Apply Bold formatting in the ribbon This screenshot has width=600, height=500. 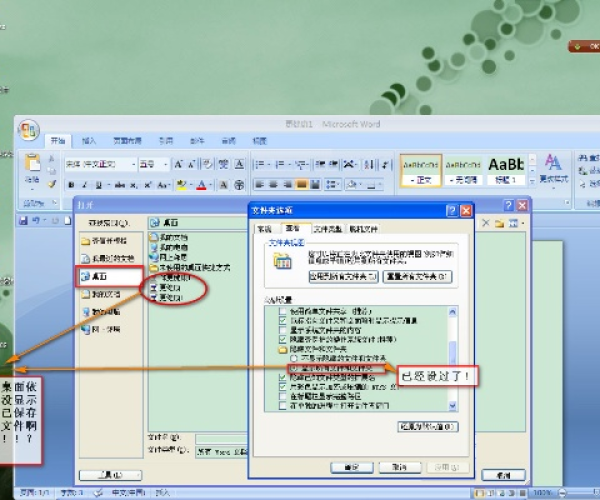coord(71,185)
